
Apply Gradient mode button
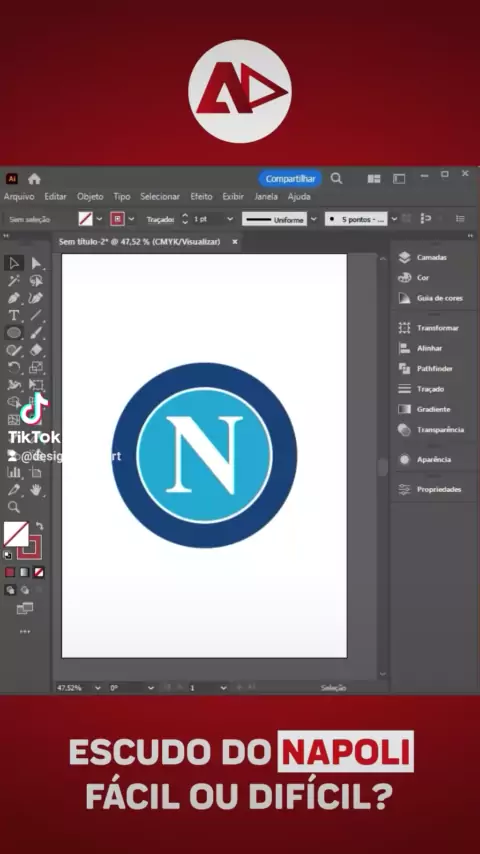coord(25,572)
